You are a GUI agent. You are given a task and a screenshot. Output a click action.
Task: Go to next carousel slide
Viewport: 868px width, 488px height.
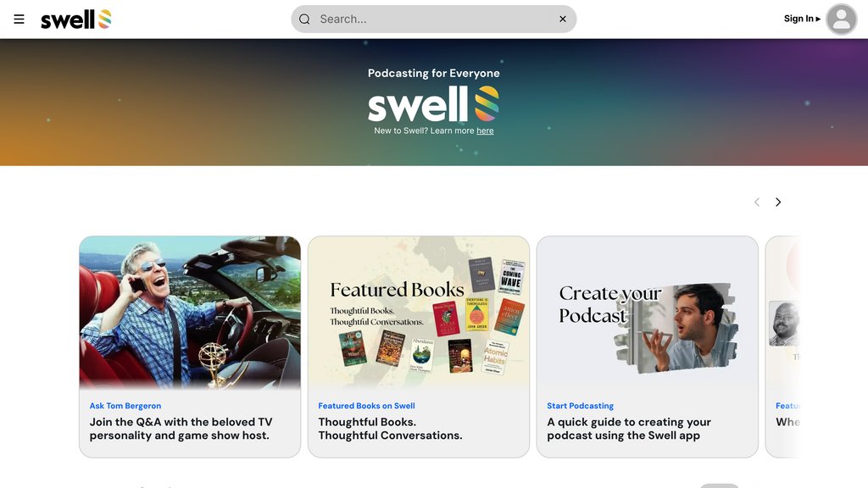[x=778, y=202]
